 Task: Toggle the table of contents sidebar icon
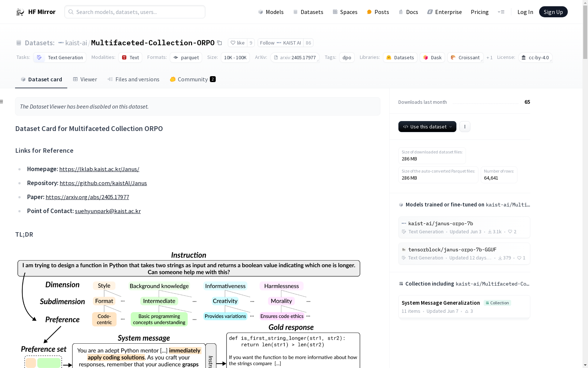pyautogui.click(x=2, y=102)
